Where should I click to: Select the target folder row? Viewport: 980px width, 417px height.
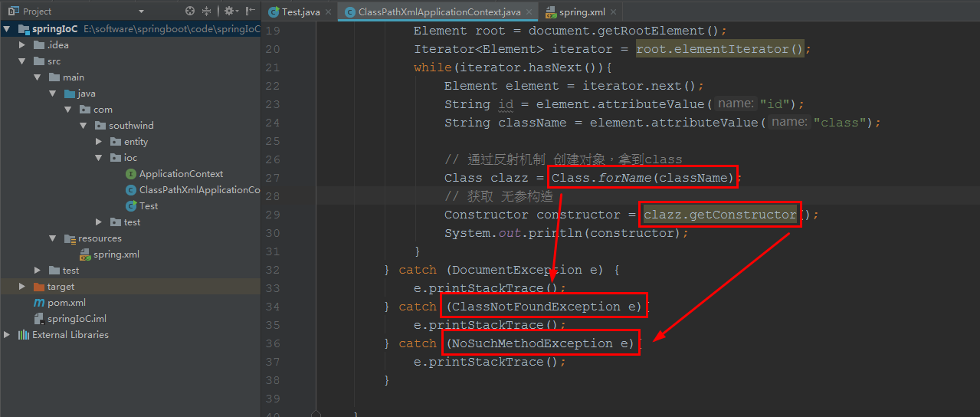pyautogui.click(x=130, y=287)
